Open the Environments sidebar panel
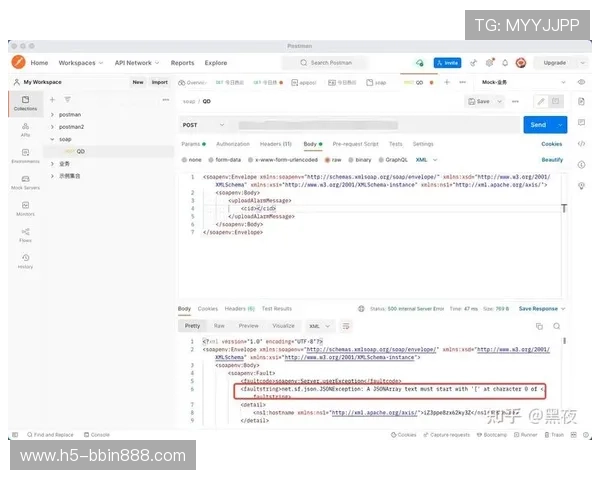The height and width of the screenshot is (480, 600). [x=25, y=156]
